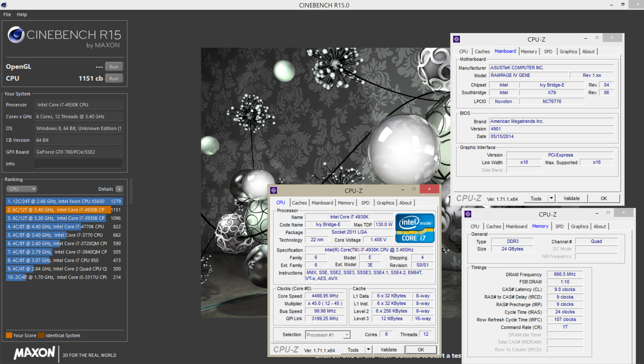This screenshot has height=364, width=644.
Task: Open Tools dropdown arrow in front CPU-Z window
Action: pyautogui.click(x=368, y=349)
